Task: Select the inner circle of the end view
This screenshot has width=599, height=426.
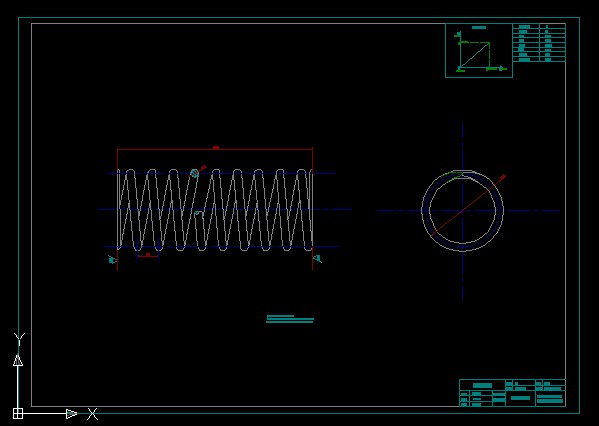Action: (x=463, y=211)
